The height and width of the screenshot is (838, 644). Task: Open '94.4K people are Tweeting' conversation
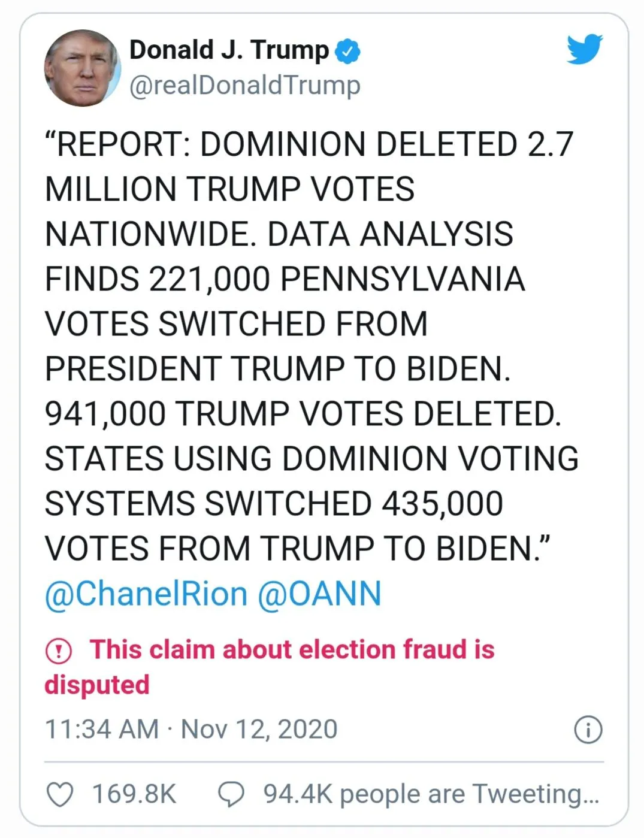tap(431, 794)
